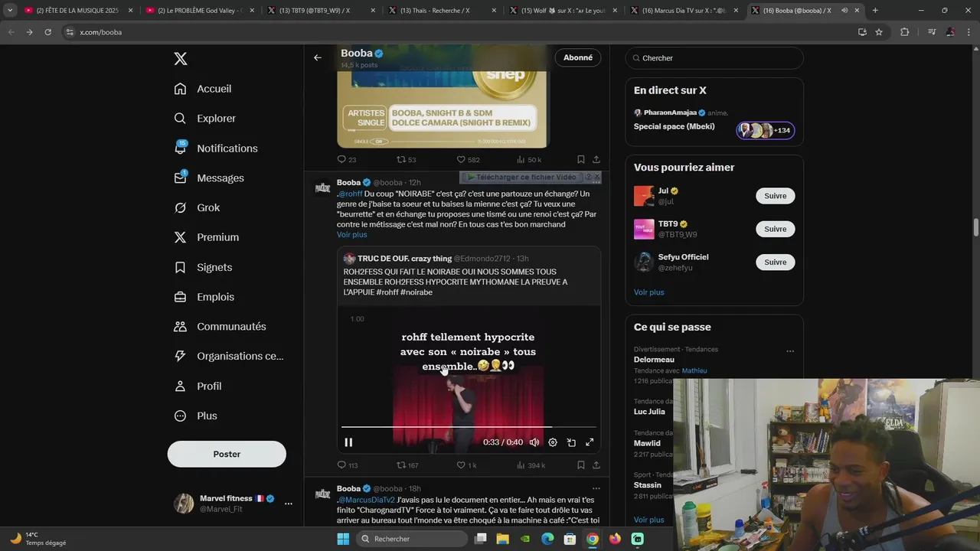Open options dots on MarcusDiaTv2 post
Screen dimensions: 980x551
(x=596, y=488)
